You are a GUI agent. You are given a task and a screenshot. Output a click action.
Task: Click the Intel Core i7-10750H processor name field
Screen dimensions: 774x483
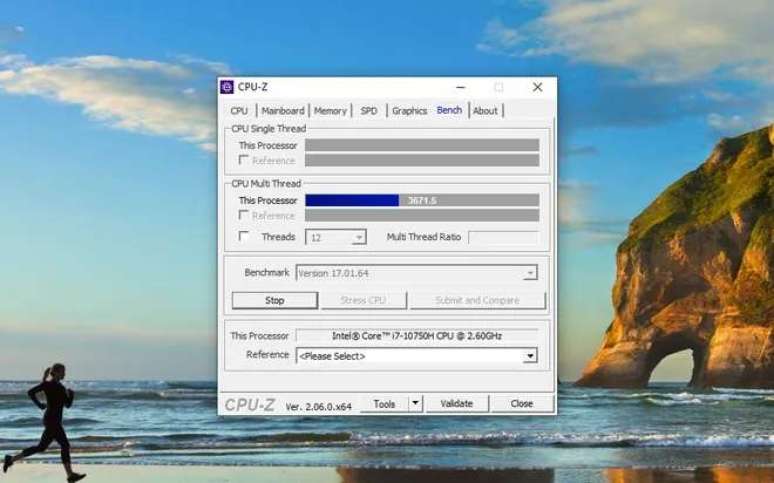coord(417,336)
